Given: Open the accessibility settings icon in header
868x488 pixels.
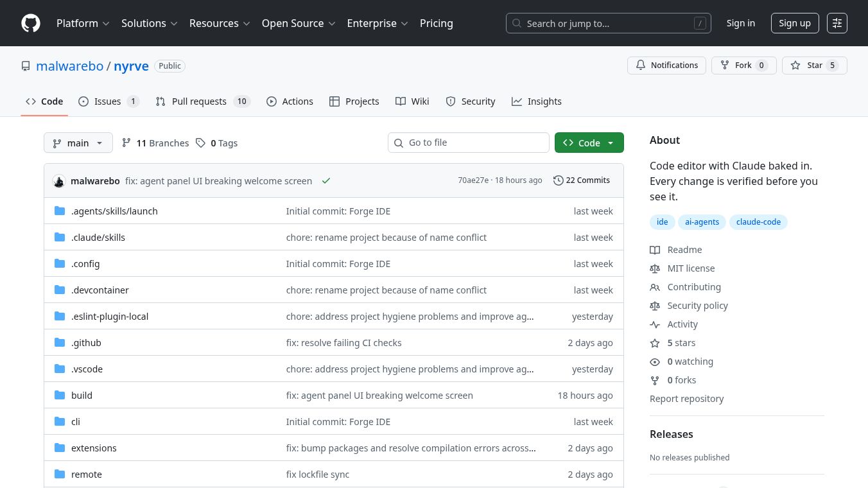Looking at the screenshot, I should [x=837, y=23].
